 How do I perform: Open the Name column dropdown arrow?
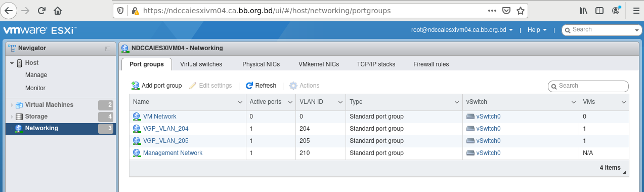240,102
